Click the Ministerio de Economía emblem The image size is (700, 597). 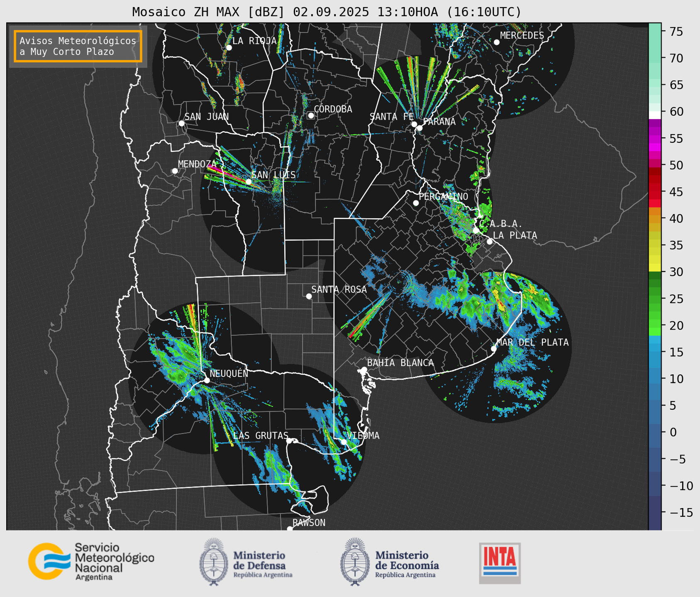(x=355, y=561)
